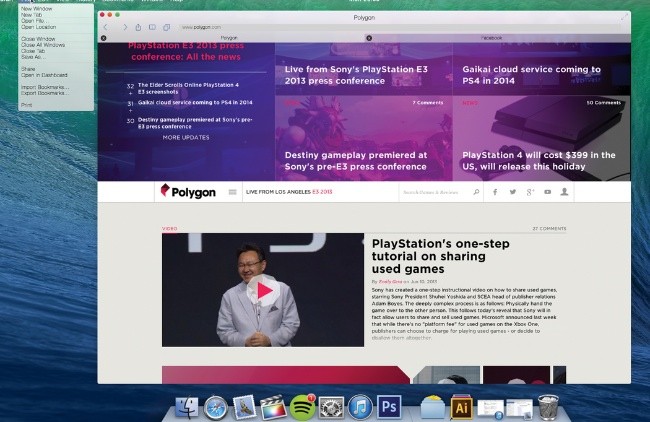Open the Polygon hamburger menu
The height and width of the screenshot is (422, 650).
pyautogui.click(x=233, y=192)
